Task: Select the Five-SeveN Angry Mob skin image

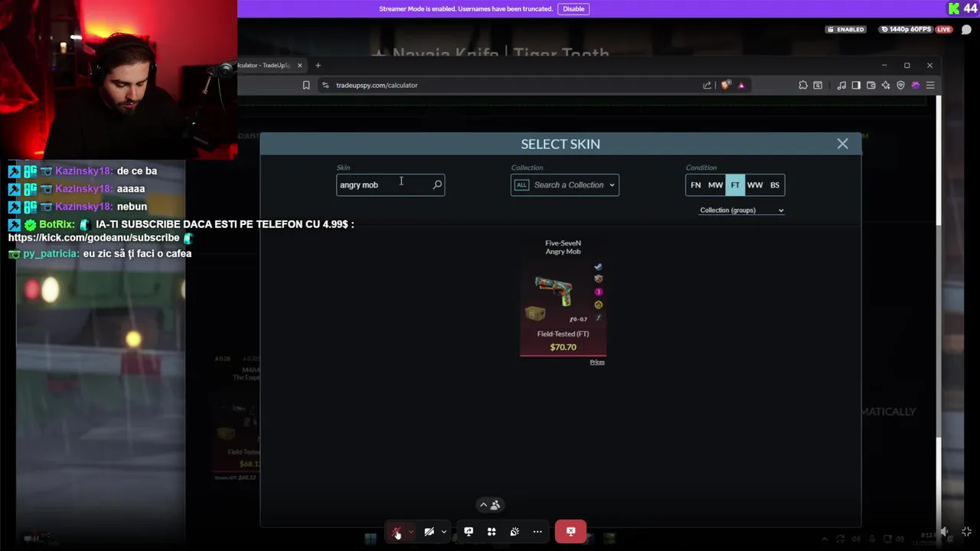Action: pos(554,291)
